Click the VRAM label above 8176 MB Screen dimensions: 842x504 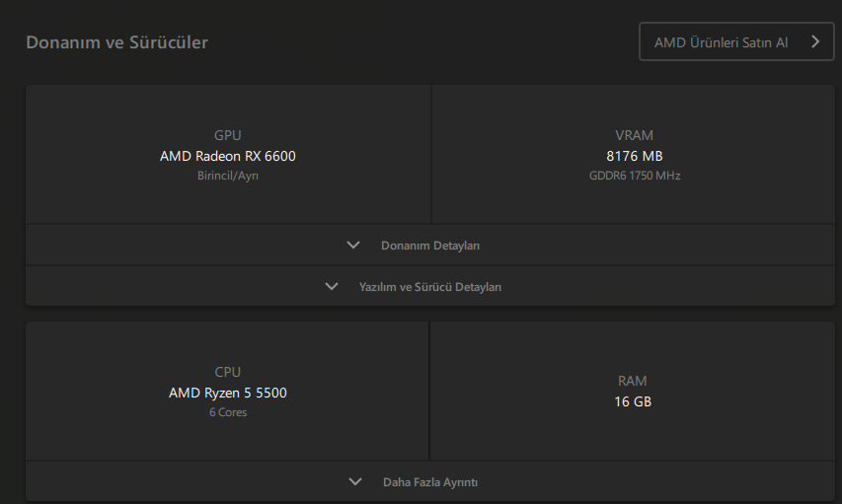click(634, 135)
